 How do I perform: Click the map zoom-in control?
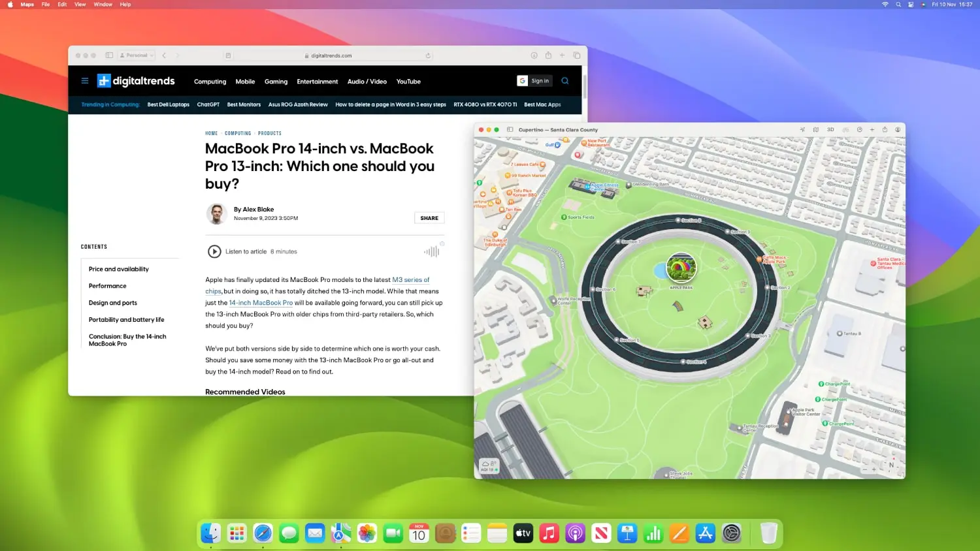874,469
